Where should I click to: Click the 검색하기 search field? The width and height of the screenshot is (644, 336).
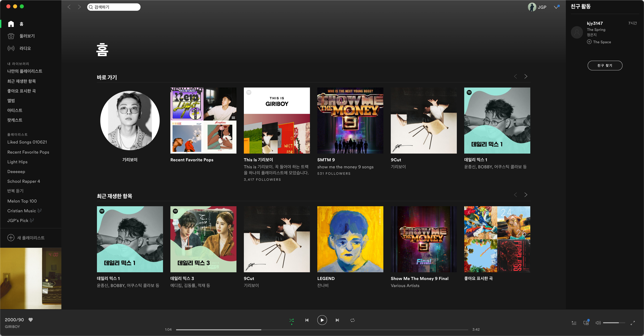[x=114, y=7]
